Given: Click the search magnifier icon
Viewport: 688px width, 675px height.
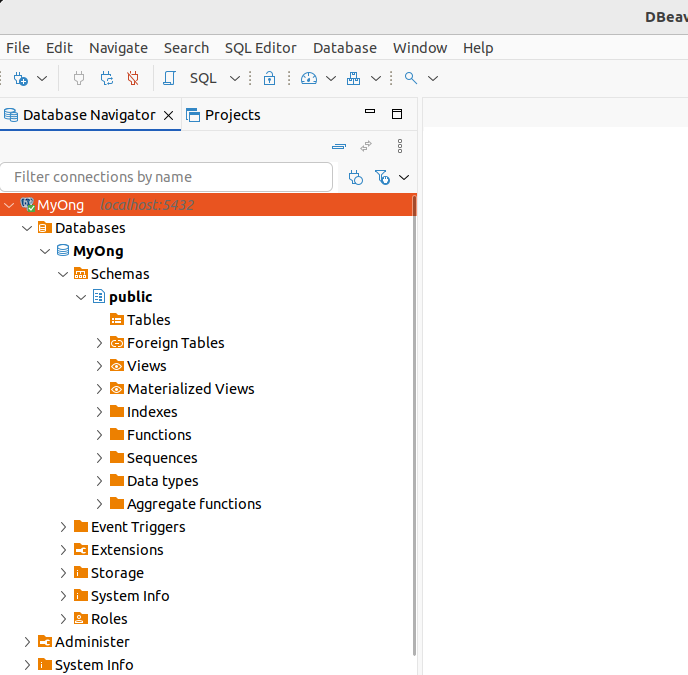Looking at the screenshot, I should pos(410,78).
